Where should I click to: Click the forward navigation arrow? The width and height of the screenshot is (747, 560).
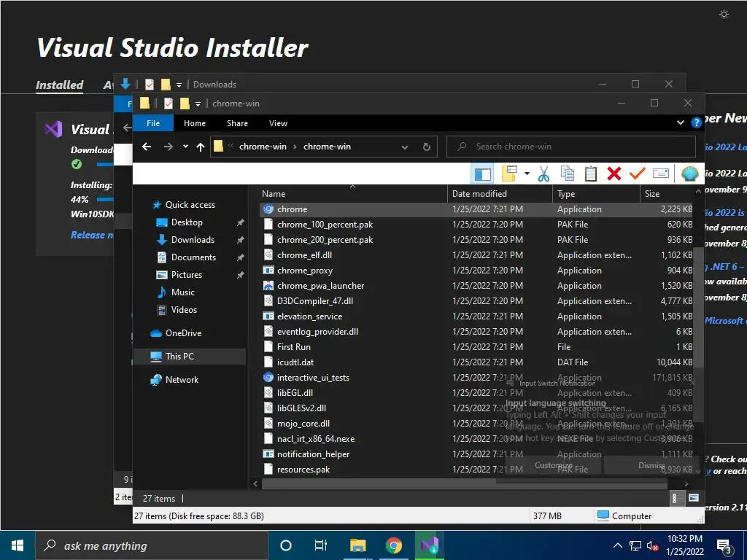(x=169, y=147)
